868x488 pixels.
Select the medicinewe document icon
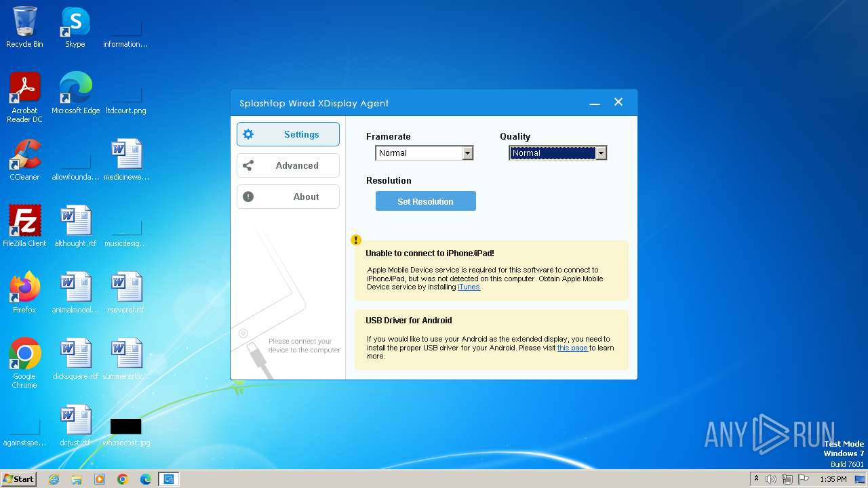[126, 160]
